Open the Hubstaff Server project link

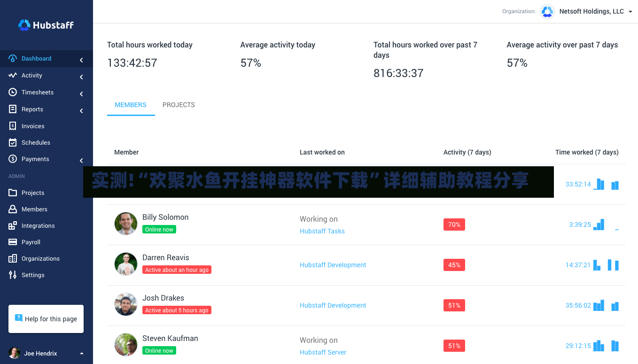pyautogui.click(x=323, y=352)
